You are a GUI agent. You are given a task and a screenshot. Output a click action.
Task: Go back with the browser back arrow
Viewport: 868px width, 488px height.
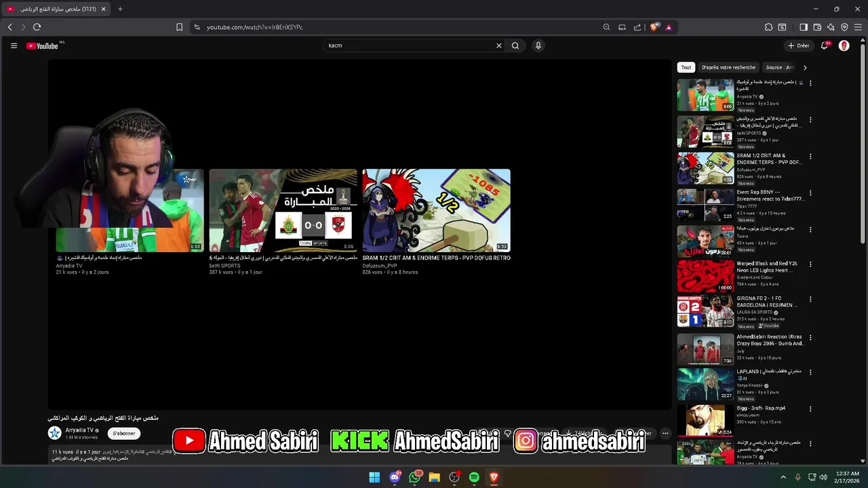(x=9, y=27)
